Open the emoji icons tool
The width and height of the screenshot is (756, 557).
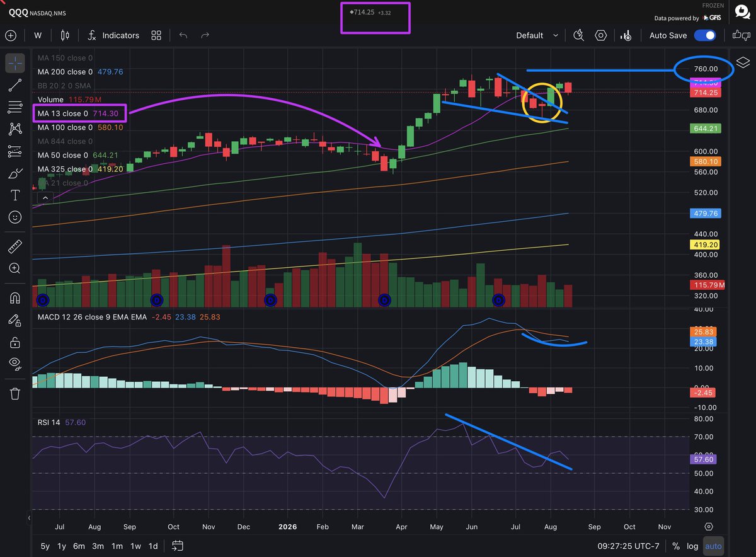pyautogui.click(x=15, y=217)
